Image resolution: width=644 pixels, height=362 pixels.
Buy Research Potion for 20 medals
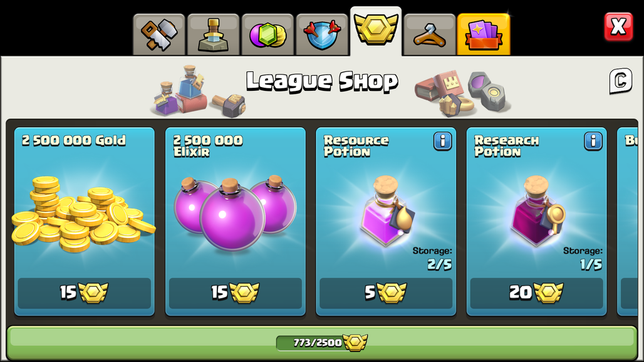536,293
